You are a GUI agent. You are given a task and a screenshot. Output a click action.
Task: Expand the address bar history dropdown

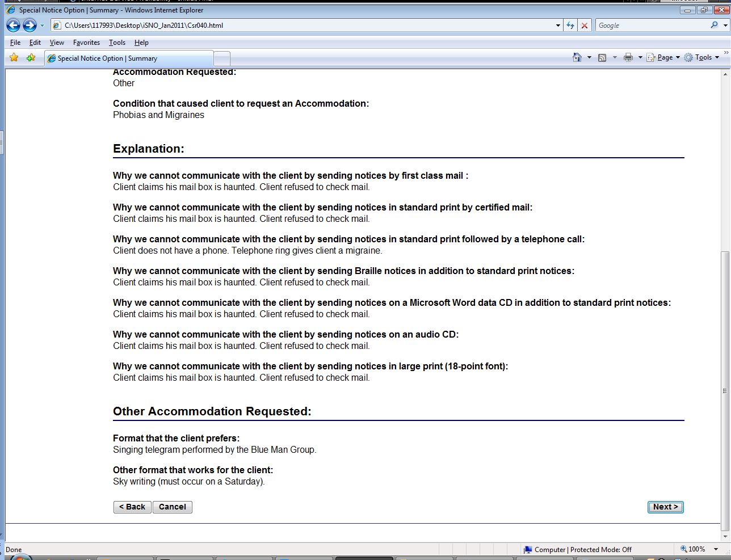[558, 26]
